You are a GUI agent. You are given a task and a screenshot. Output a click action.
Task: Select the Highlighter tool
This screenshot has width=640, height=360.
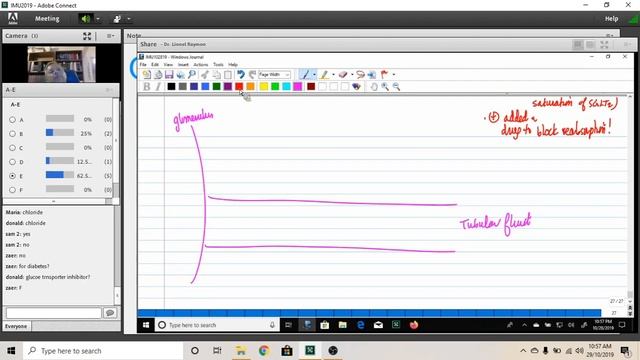coord(324,74)
